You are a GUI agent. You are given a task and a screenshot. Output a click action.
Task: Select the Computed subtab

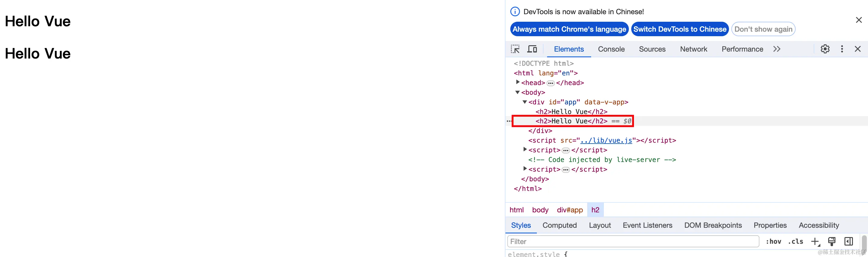tap(560, 225)
